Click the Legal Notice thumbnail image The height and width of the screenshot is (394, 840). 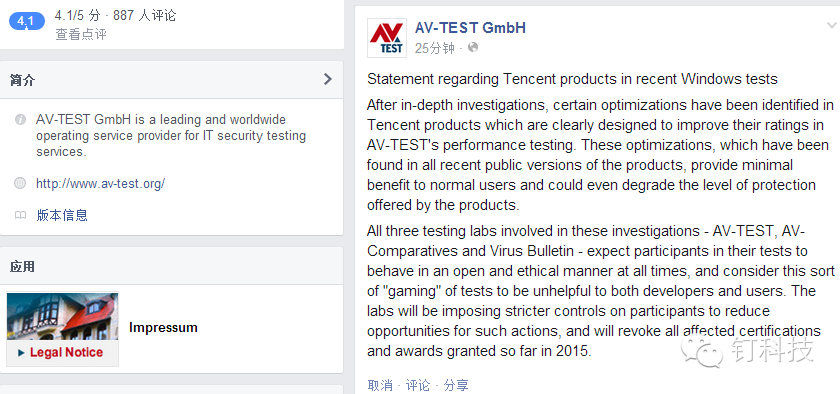tap(62, 329)
